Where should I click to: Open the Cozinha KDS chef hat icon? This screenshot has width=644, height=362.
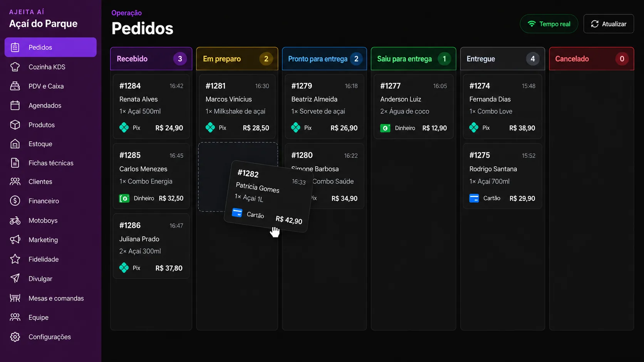15,67
